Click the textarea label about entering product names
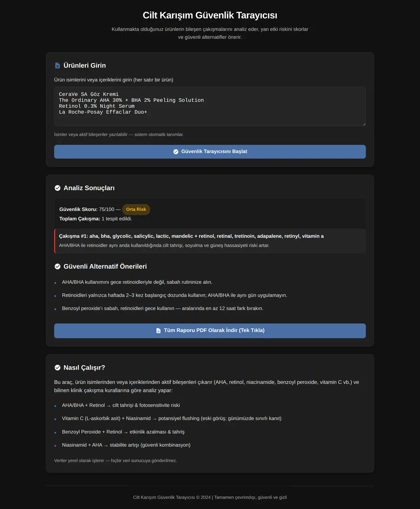420x509 pixels. pos(114,80)
